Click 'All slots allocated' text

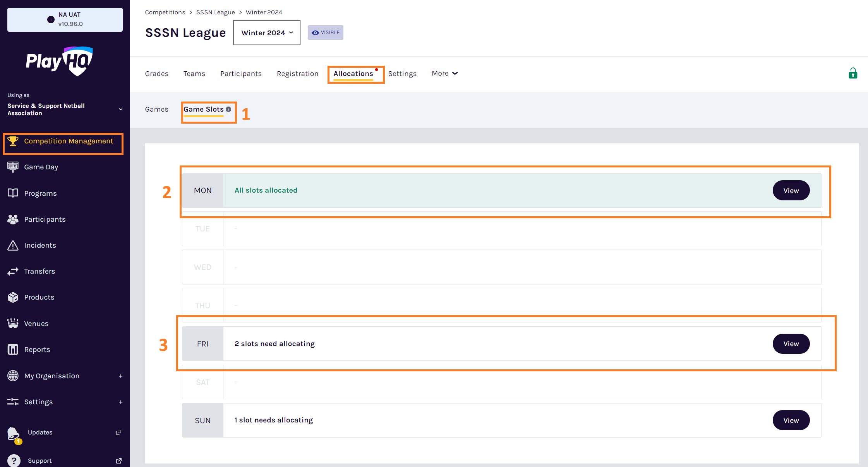click(x=266, y=190)
